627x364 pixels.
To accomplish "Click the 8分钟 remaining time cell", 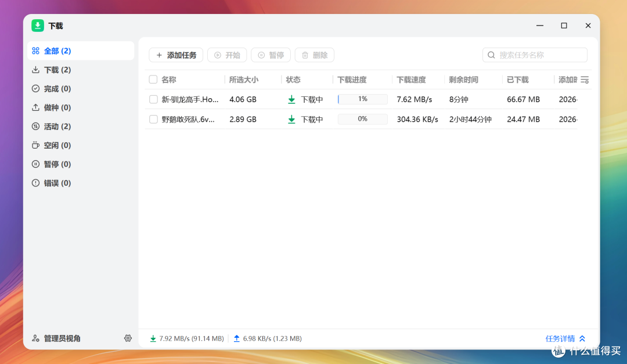I will pos(459,100).
